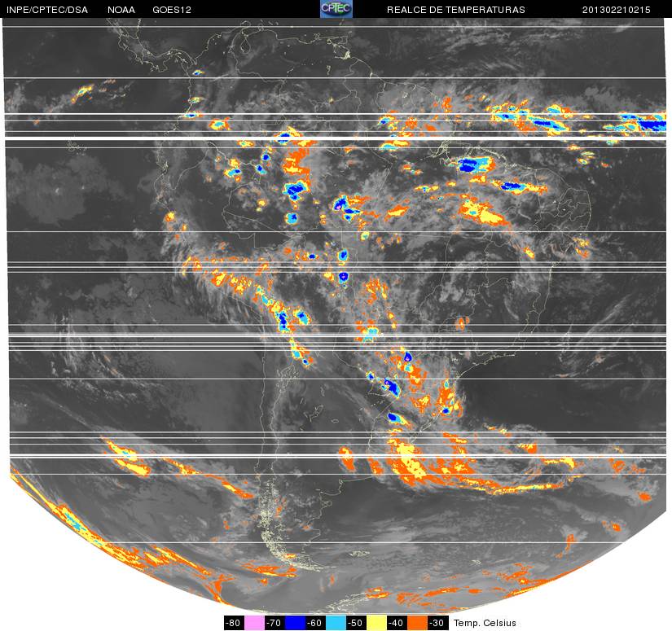The height and width of the screenshot is (631, 672).
Task: Click the dark blue swatch between -70 and -60
Action: tap(295, 623)
